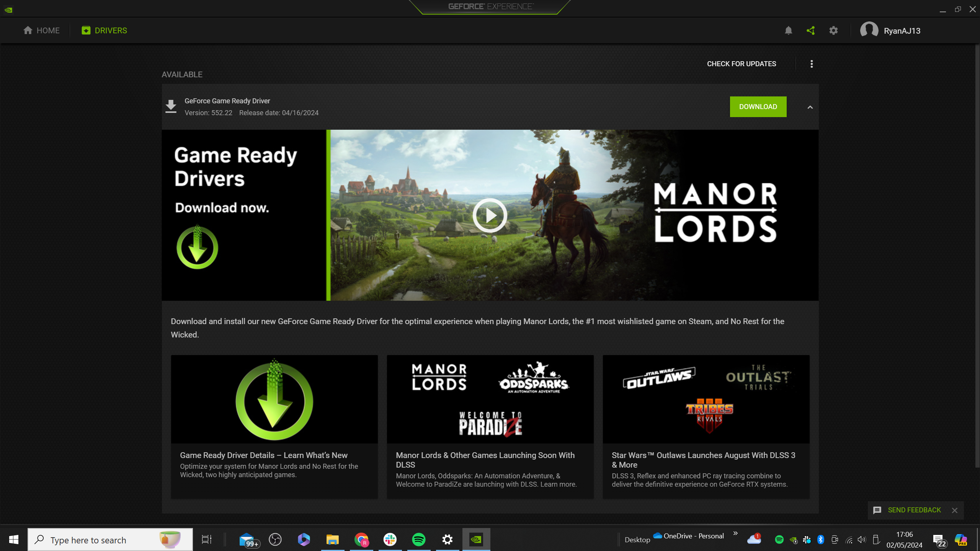This screenshot has width=980, height=551.
Task: Click the Desktop toolbar label
Action: [x=637, y=540]
